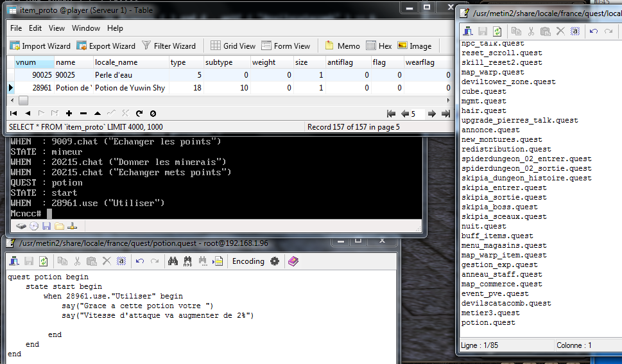Click the antiflag column header
Screen dimensions: 622x364
coord(348,62)
